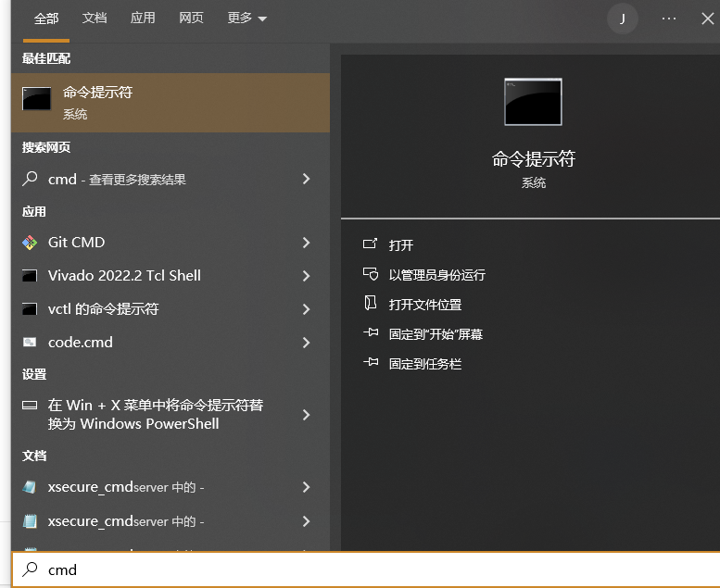Click the J user account avatar
The width and height of the screenshot is (720, 588).
[x=623, y=19]
